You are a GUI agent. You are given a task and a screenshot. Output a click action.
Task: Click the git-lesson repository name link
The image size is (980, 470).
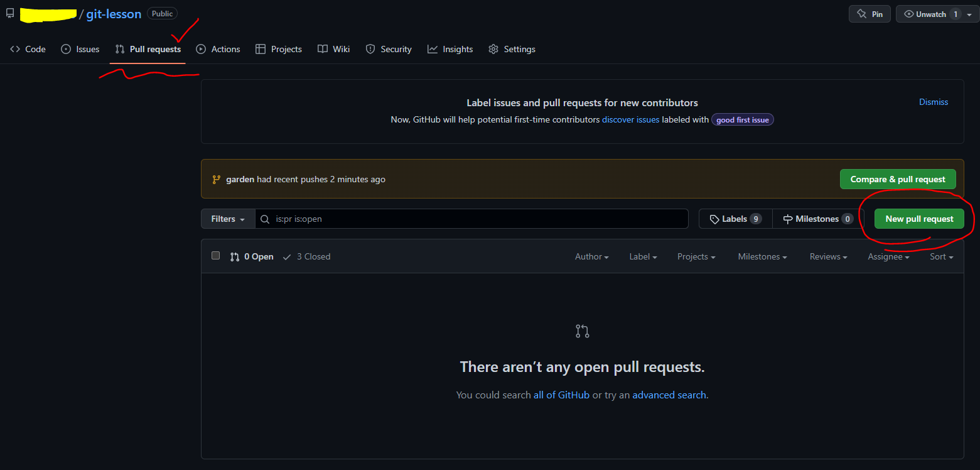tap(114, 14)
